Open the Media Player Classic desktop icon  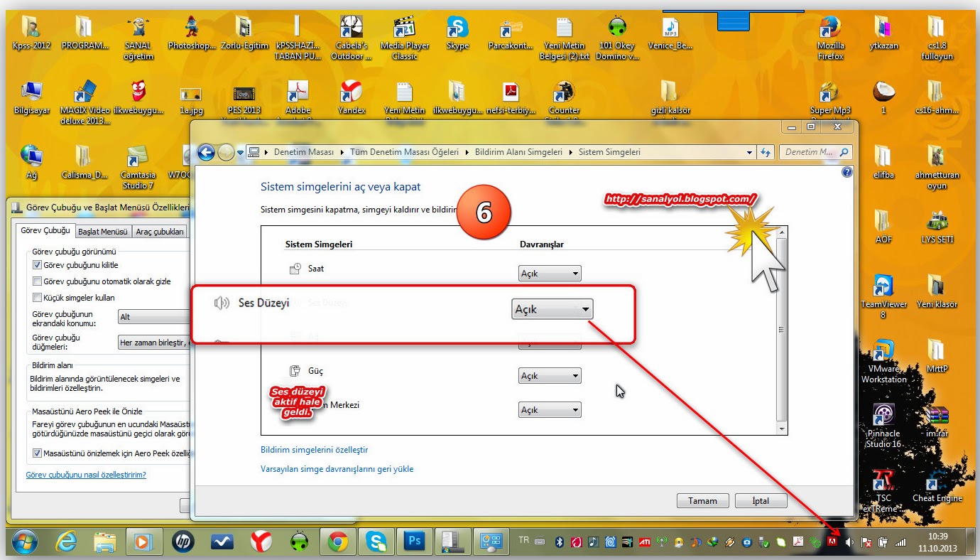tap(405, 38)
